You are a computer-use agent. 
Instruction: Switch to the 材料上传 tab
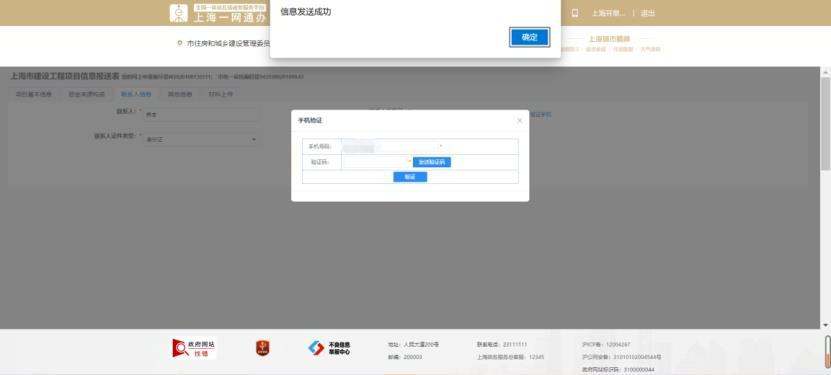pyautogui.click(x=220, y=94)
